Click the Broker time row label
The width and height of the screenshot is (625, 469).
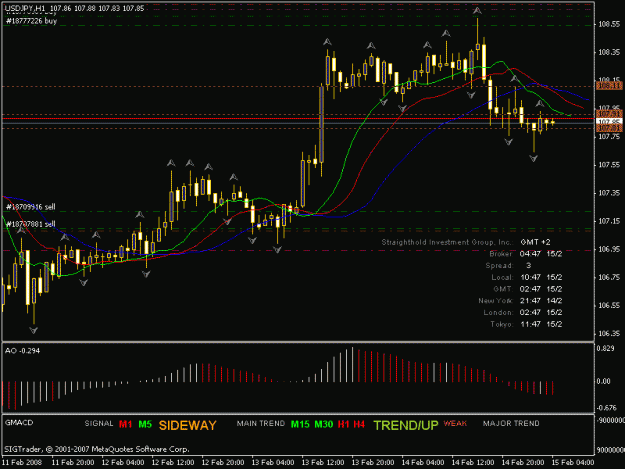tap(501, 254)
